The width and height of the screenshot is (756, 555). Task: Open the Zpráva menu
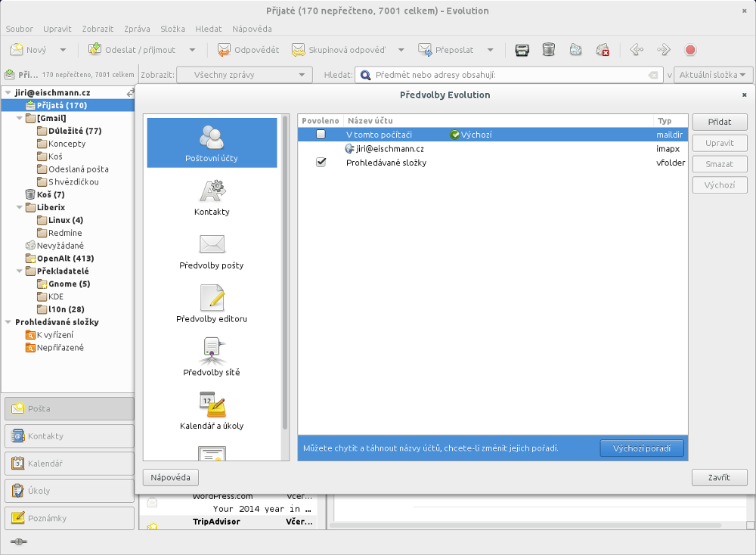pyautogui.click(x=137, y=29)
